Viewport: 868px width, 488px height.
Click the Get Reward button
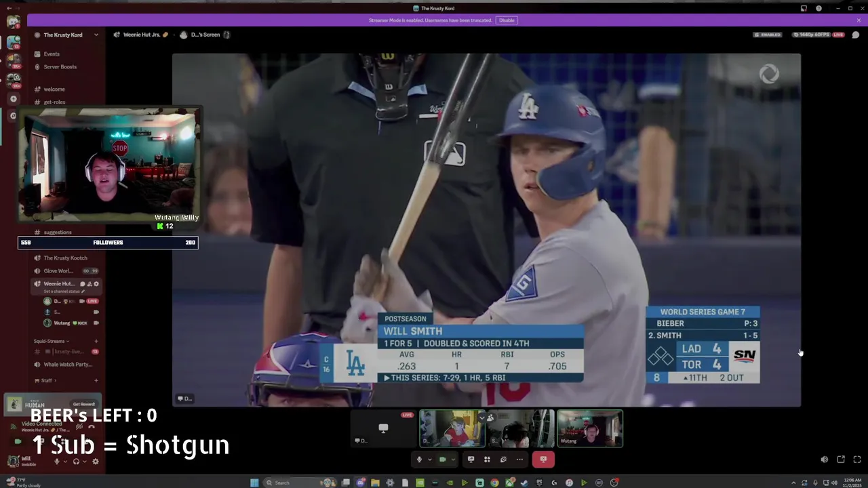click(84, 404)
